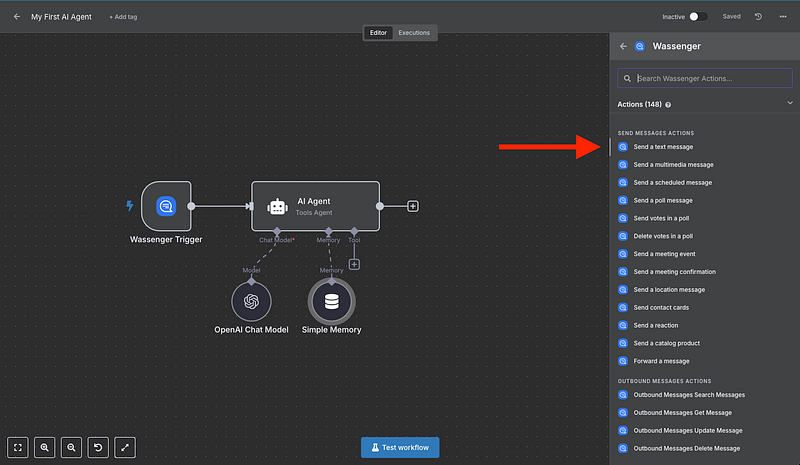Click the zoom out magnifier button
The height and width of the screenshot is (465, 800).
coord(72,447)
